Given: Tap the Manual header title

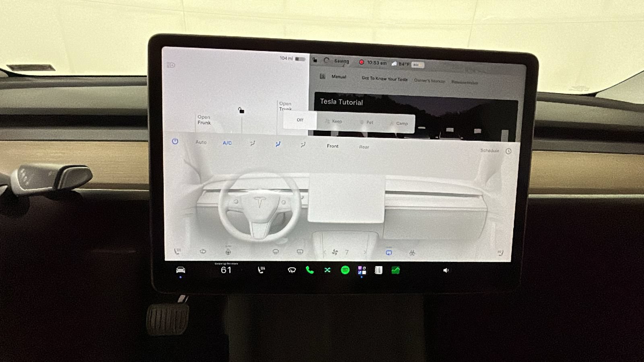Looking at the screenshot, I should click(339, 76).
